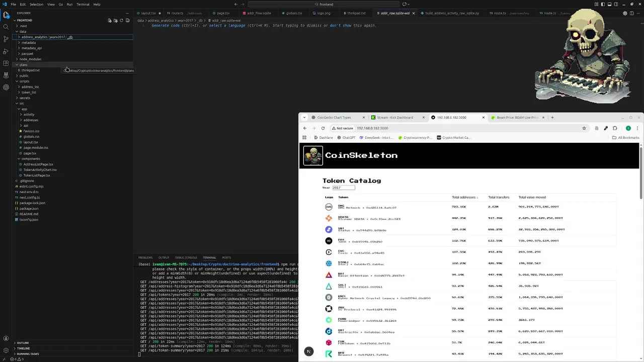The image size is (644, 362).
Task: Switch to the PROBLEMS panel tab
Action: [x=145, y=257]
